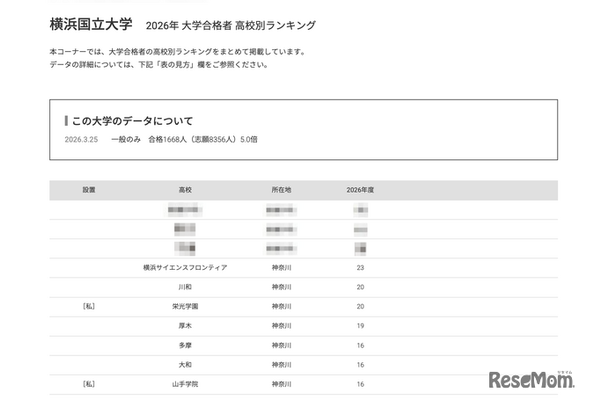
Task: Click the value 20 in the 川和 row
Action: tap(360, 287)
